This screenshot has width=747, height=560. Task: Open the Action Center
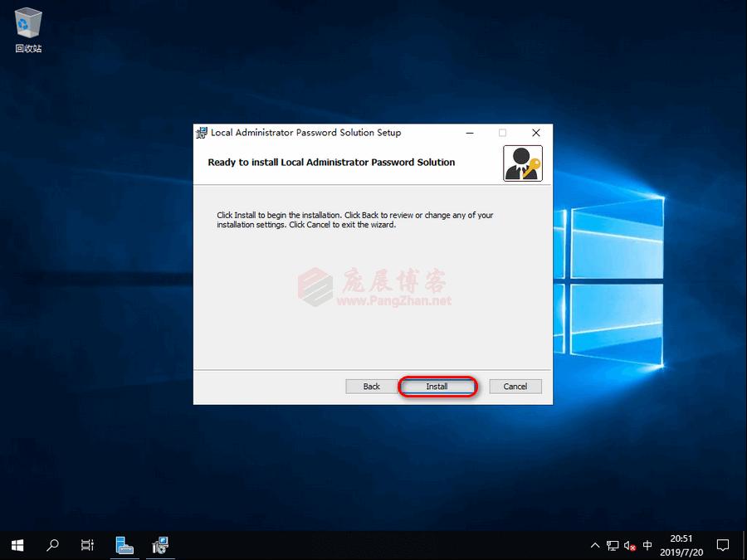point(723,545)
